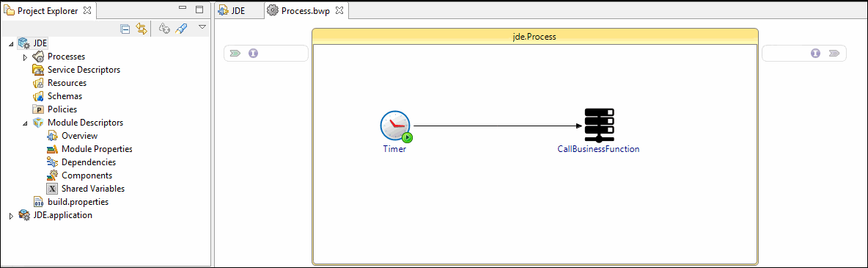Select Module Descriptors in the tree
Viewport: 868px width, 268px height.
point(85,122)
